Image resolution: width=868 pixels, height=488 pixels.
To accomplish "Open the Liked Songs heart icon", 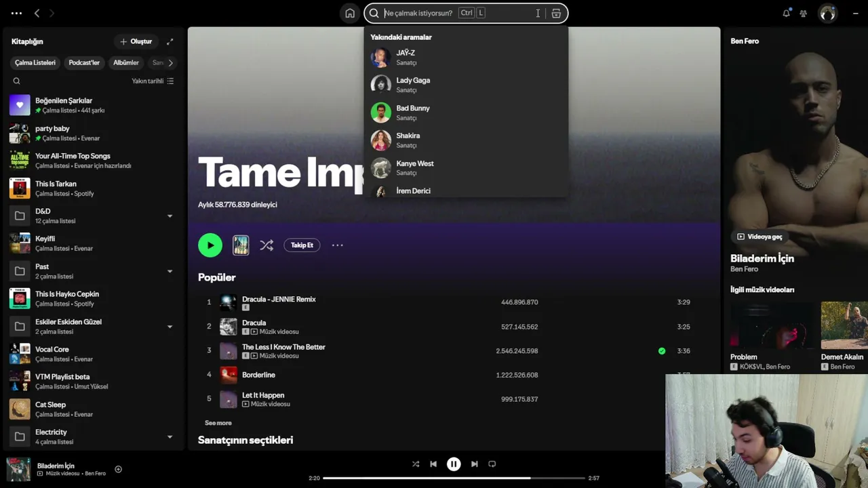I will click(x=20, y=105).
